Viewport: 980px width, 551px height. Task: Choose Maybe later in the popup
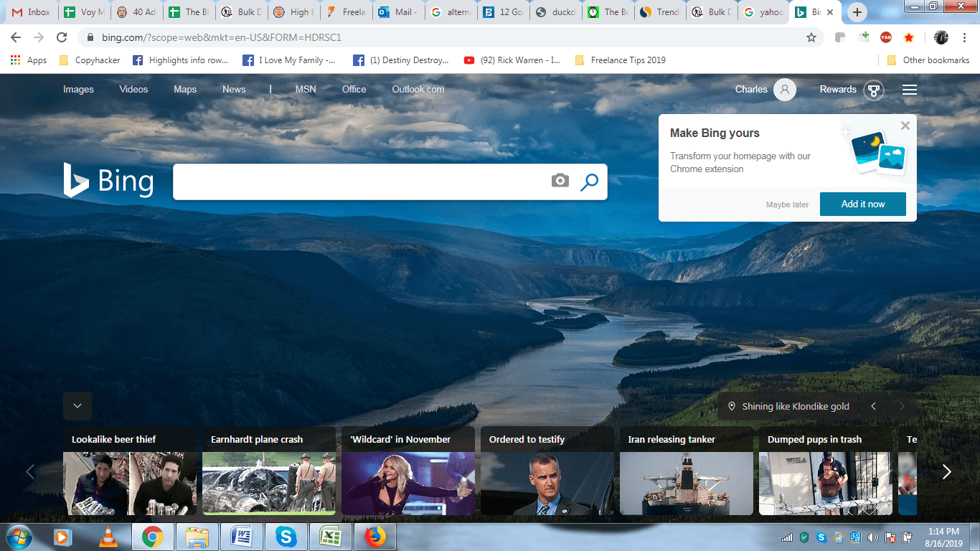(x=787, y=204)
